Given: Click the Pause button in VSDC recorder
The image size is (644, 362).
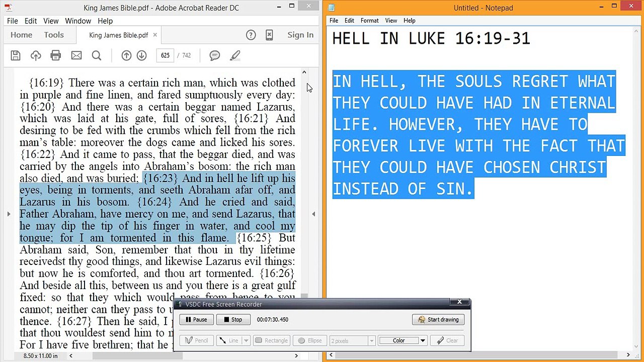Looking at the screenshot, I should point(196,319).
